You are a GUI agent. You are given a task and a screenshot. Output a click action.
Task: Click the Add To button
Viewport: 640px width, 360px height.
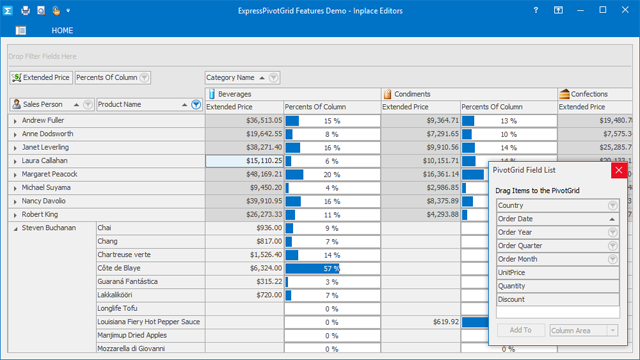[520, 330]
